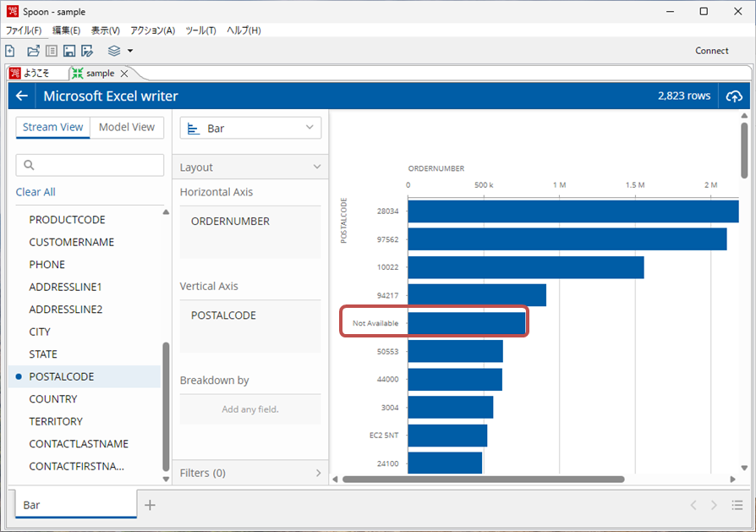Select the CONTACTFIRSTNA... field
Image resolution: width=756 pixels, height=532 pixels.
pyautogui.click(x=77, y=466)
